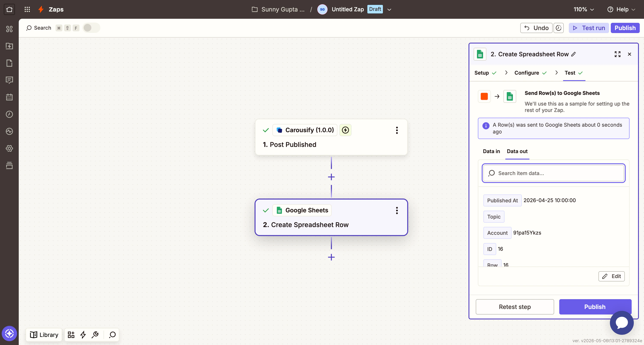This screenshot has width=644, height=345.
Task: Add a step after Create Spreadsheet Row
Action: point(331,257)
